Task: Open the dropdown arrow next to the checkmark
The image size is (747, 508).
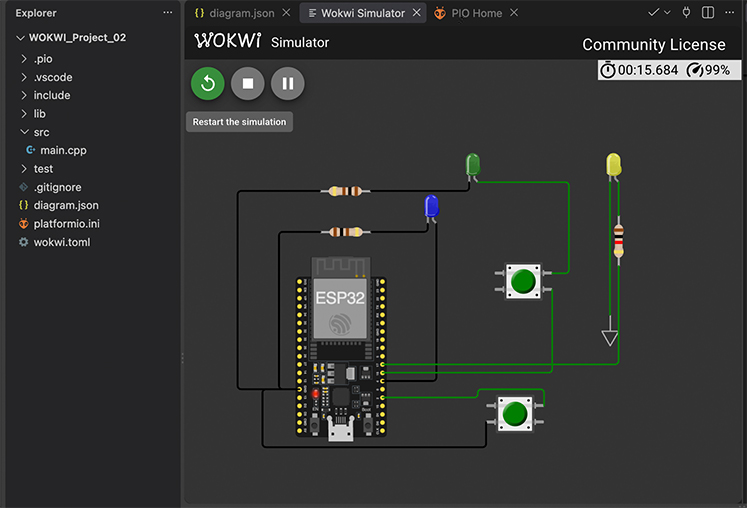Action: [x=667, y=13]
